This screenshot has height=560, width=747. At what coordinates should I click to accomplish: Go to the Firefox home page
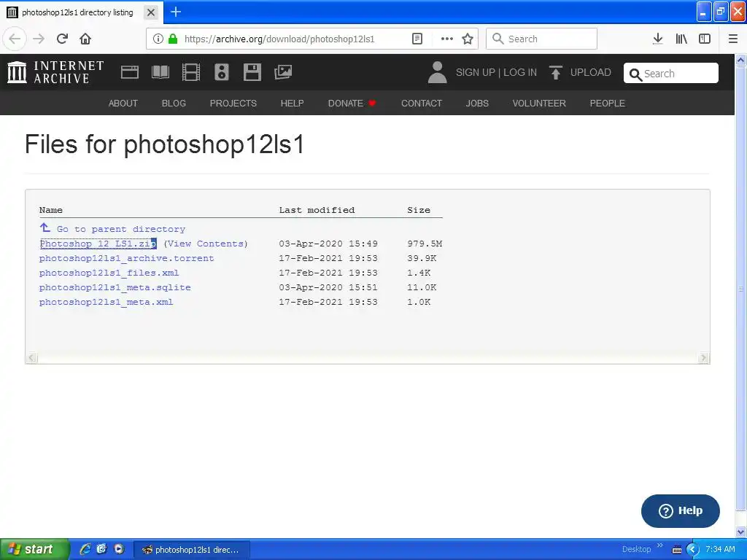tap(85, 39)
